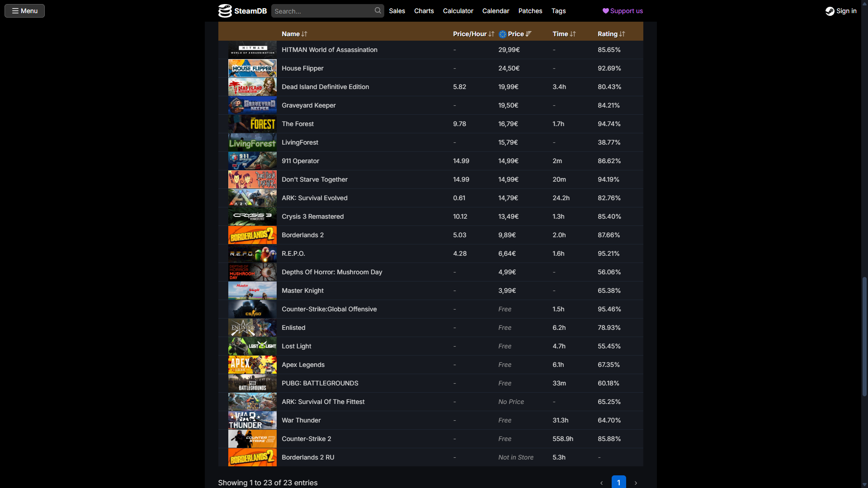Click Counter-Strike:Global Offensive name
The image size is (868, 488).
(x=329, y=309)
